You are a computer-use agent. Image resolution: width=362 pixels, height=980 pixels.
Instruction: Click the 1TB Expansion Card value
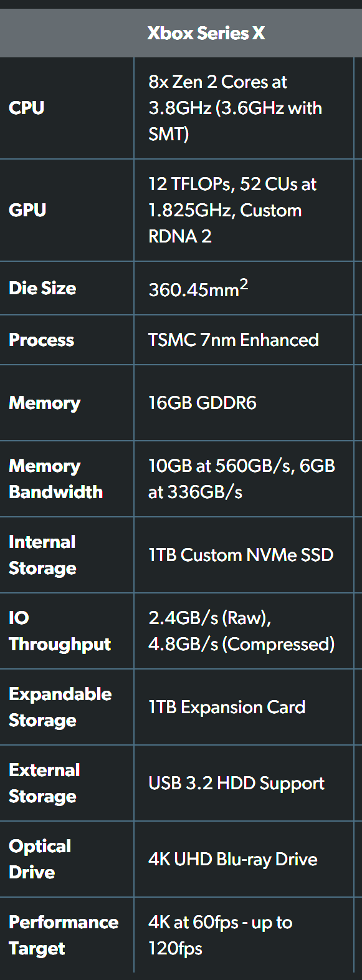point(227,707)
